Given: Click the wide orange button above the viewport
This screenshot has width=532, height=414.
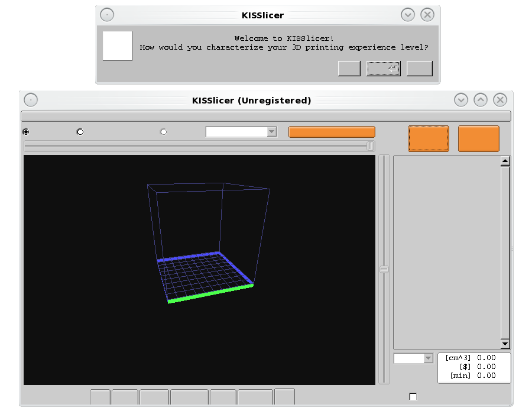Looking at the screenshot, I should tap(332, 132).
